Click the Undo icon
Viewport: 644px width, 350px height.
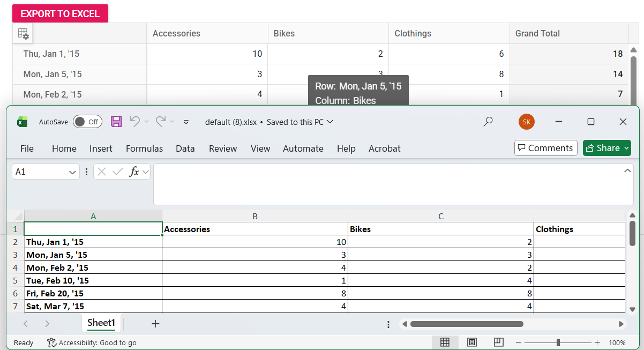pos(134,122)
